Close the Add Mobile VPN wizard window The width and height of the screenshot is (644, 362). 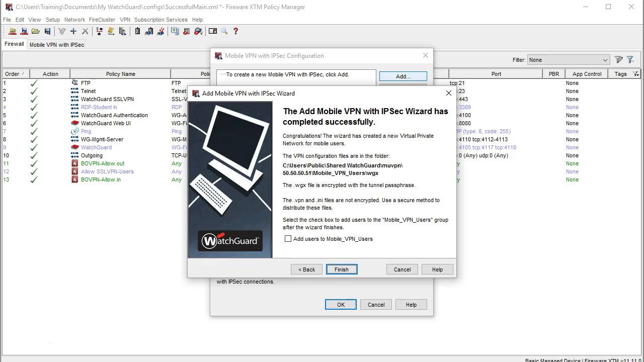point(448,93)
